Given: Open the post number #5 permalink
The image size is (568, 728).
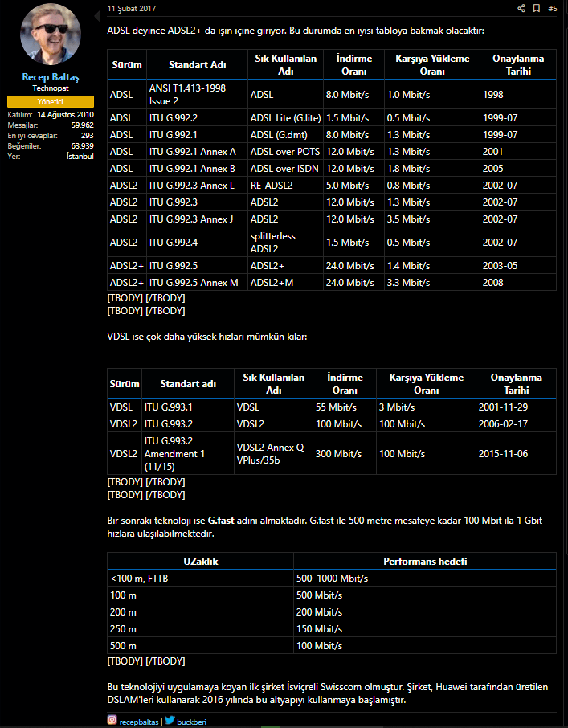Looking at the screenshot, I should pyautogui.click(x=552, y=8).
